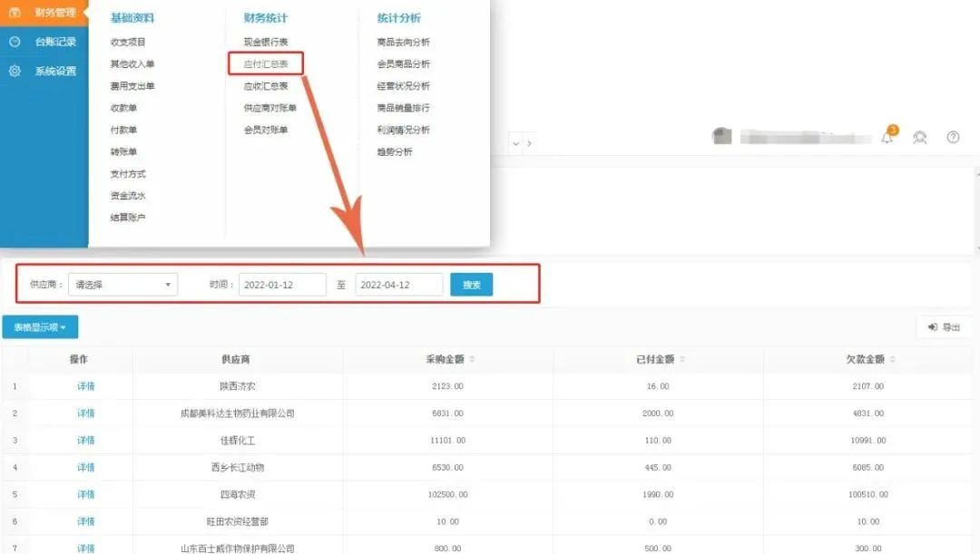Open 应付汇总表 from the menu
Viewport: 980px width, 554px height.
266,64
